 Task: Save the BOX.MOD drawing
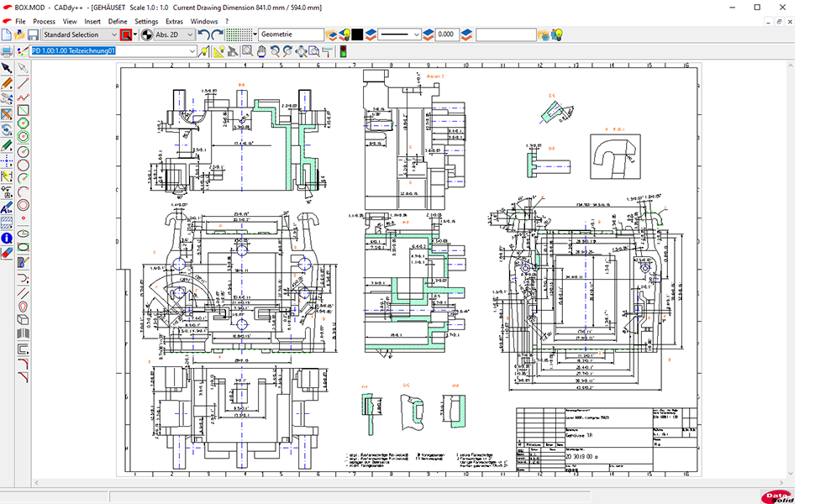34,34
